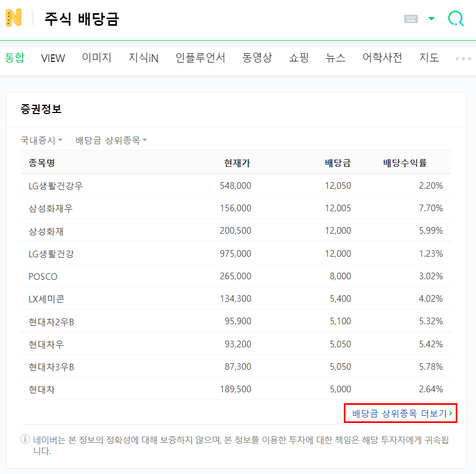The height and width of the screenshot is (474, 476).
Task: Click the 548,000 price of LG생활건강우
Action: point(236,185)
